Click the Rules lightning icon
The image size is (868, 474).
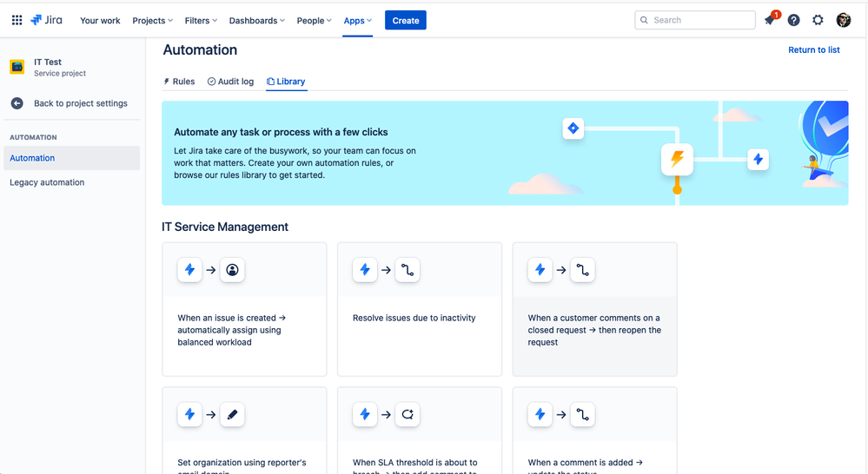166,82
